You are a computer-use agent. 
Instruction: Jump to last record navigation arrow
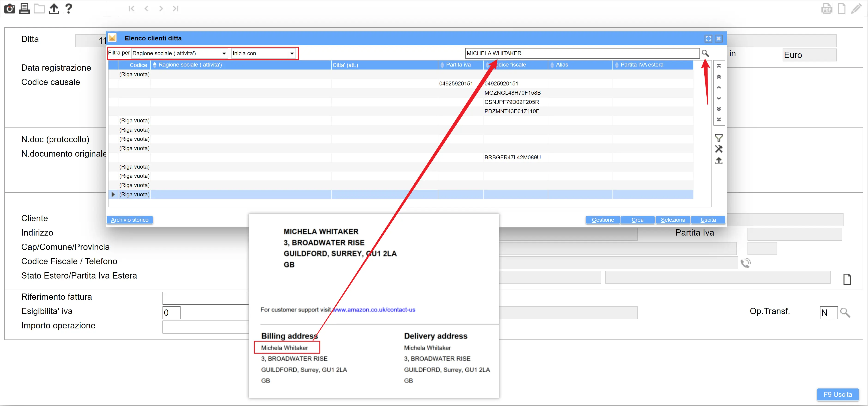pos(175,9)
